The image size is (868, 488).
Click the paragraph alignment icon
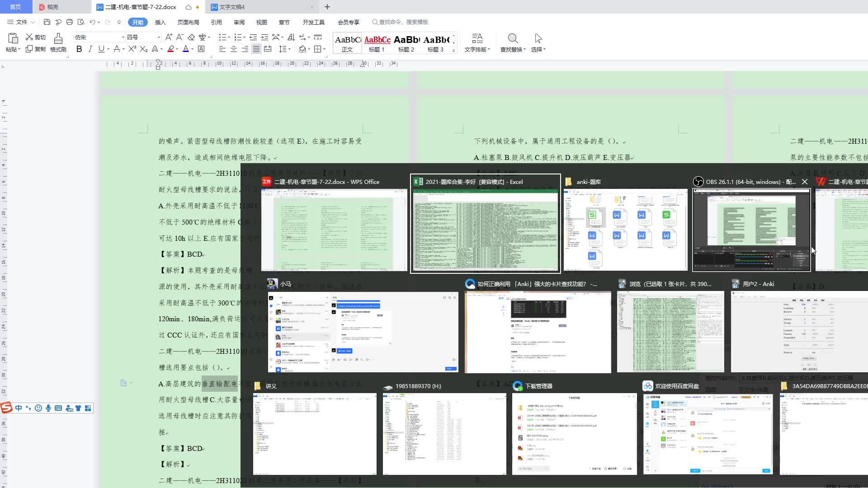256,49
